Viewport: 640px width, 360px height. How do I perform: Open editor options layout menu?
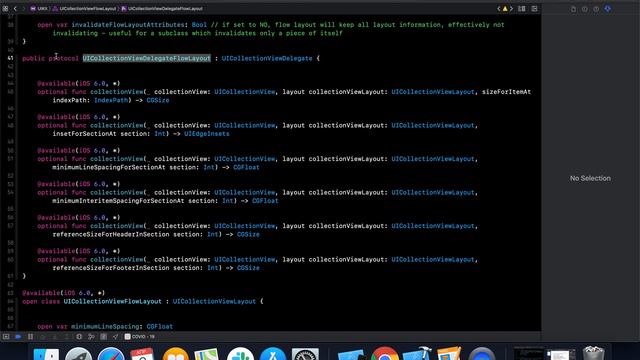[522, 9]
